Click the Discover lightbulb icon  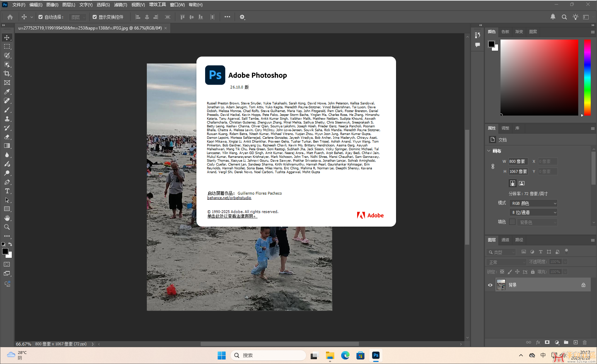pyautogui.click(x=575, y=17)
